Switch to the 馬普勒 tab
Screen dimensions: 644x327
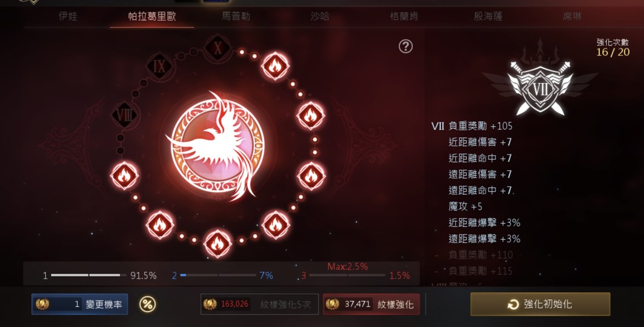(x=236, y=16)
